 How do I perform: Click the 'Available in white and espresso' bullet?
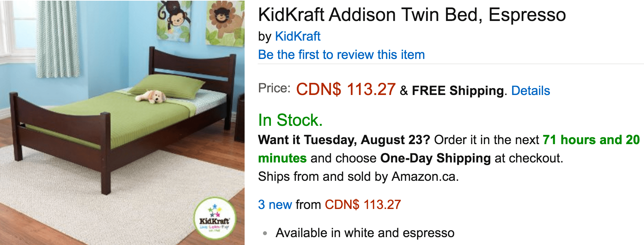[x=365, y=233]
